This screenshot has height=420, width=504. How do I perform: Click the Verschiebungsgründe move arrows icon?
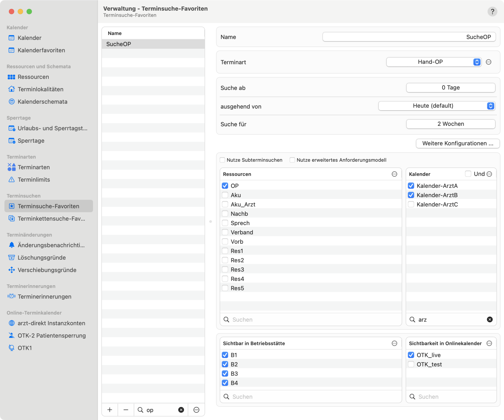tap(11, 270)
